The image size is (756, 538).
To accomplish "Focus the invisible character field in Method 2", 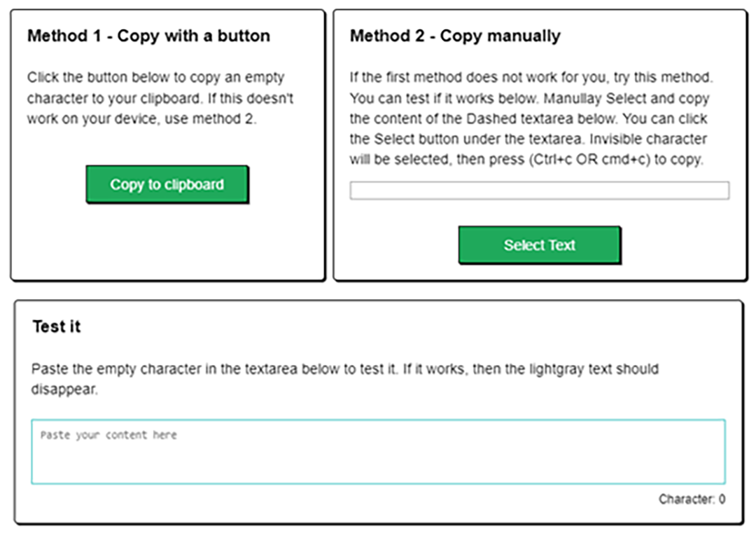I will pyautogui.click(x=539, y=191).
